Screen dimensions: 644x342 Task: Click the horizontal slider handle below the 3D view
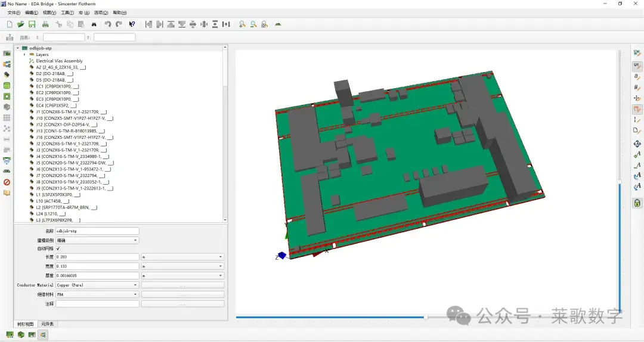pos(426,317)
